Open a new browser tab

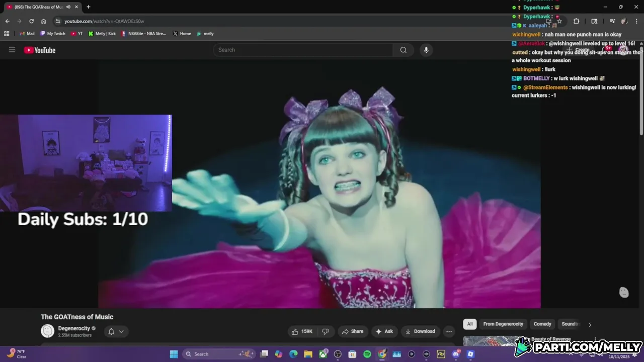pyautogui.click(x=89, y=7)
